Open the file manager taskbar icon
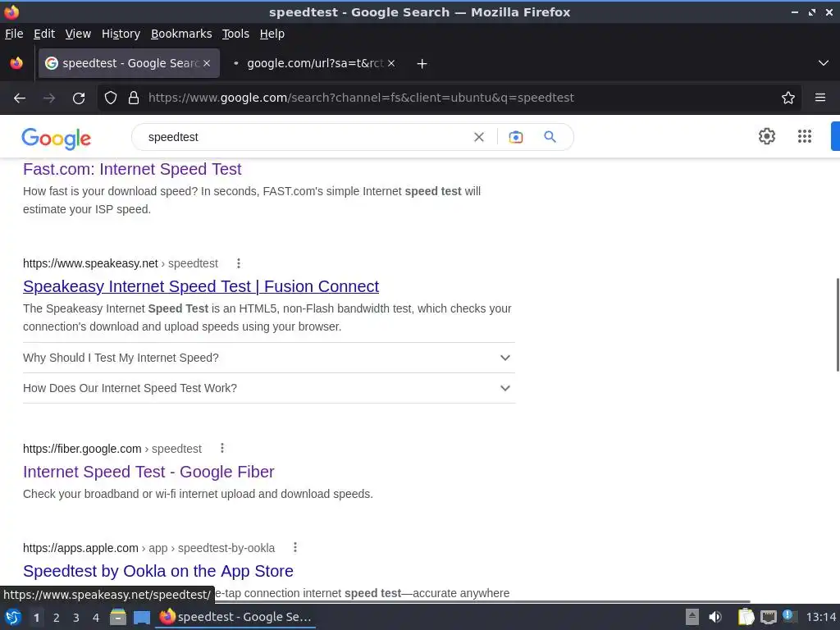 [118, 617]
